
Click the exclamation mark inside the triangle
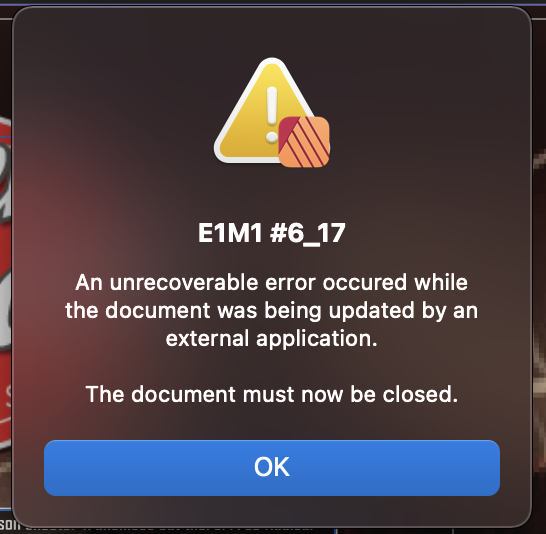pos(272,114)
